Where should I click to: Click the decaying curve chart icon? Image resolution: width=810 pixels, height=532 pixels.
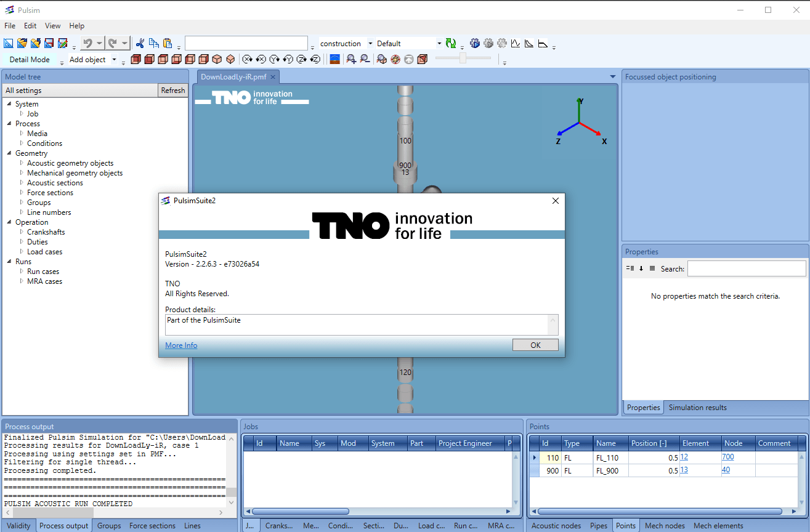(529, 43)
